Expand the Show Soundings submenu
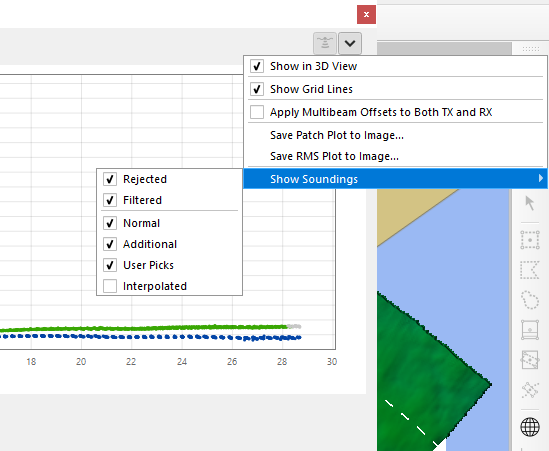This screenshot has width=549, height=451. [396, 179]
